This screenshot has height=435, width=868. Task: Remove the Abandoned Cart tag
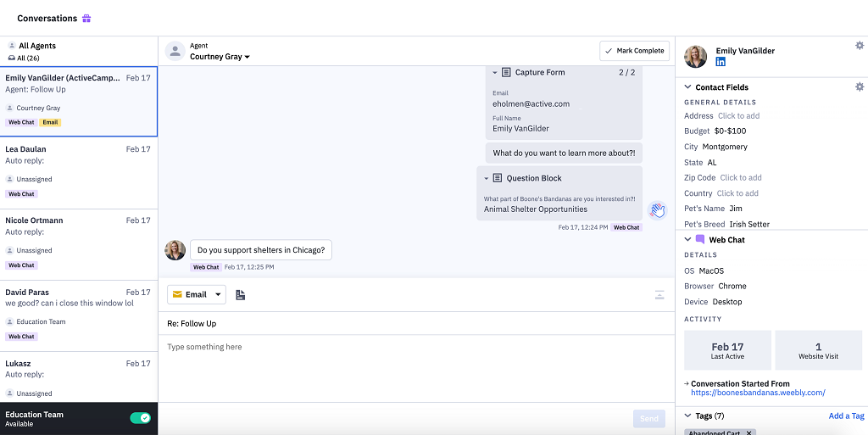click(x=748, y=432)
